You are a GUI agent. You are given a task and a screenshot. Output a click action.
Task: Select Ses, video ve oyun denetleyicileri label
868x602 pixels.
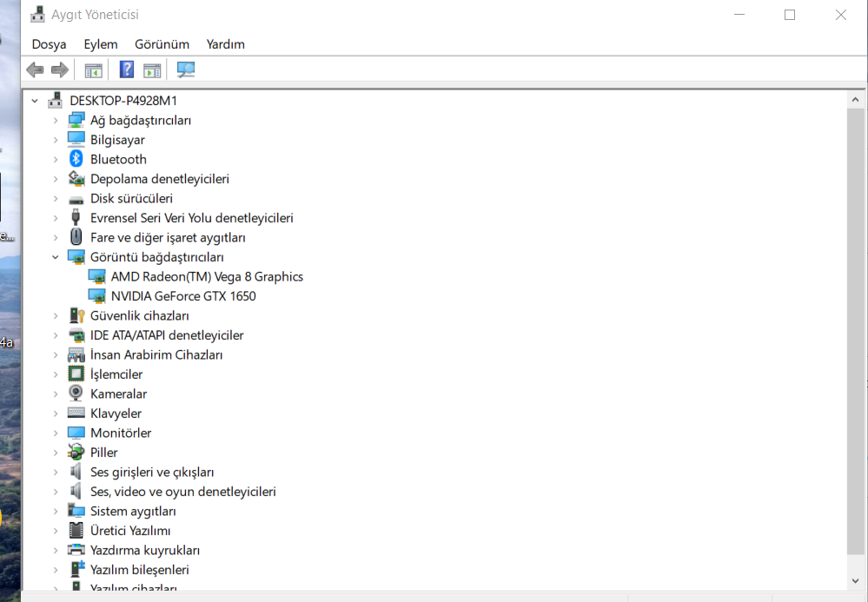(182, 492)
